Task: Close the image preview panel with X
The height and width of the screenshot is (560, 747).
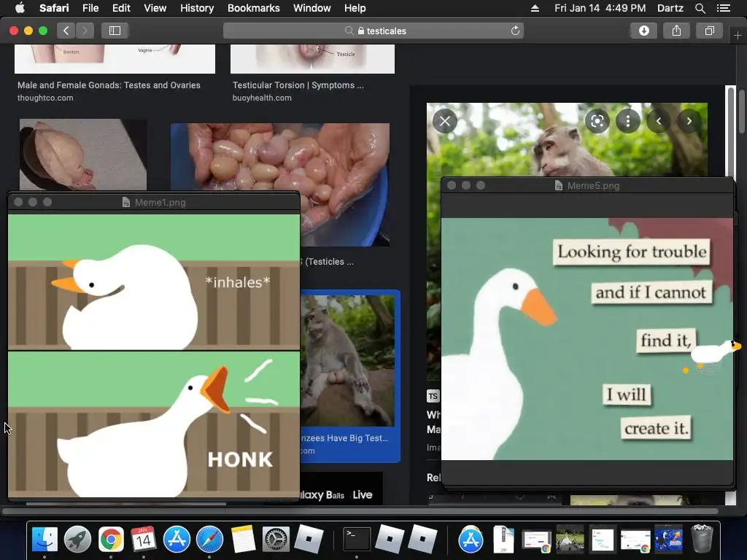Action: pyautogui.click(x=445, y=121)
